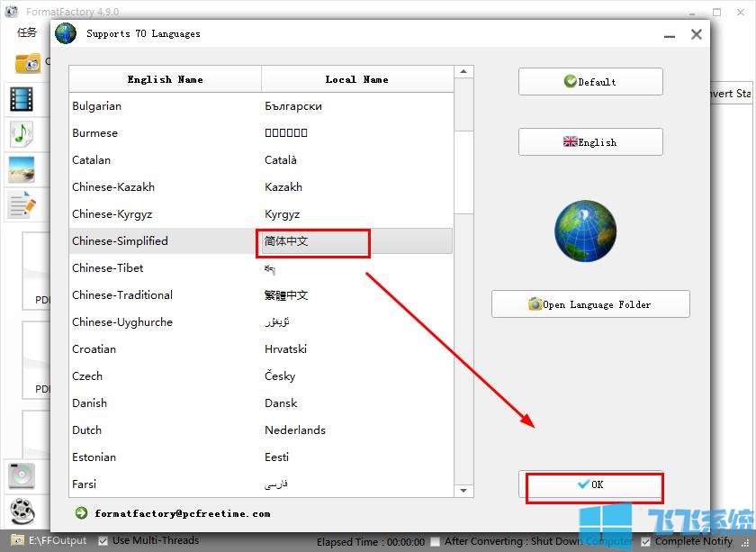Click the green arrow beside the email address
756x552 pixels.
pyautogui.click(x=82, y=513)
